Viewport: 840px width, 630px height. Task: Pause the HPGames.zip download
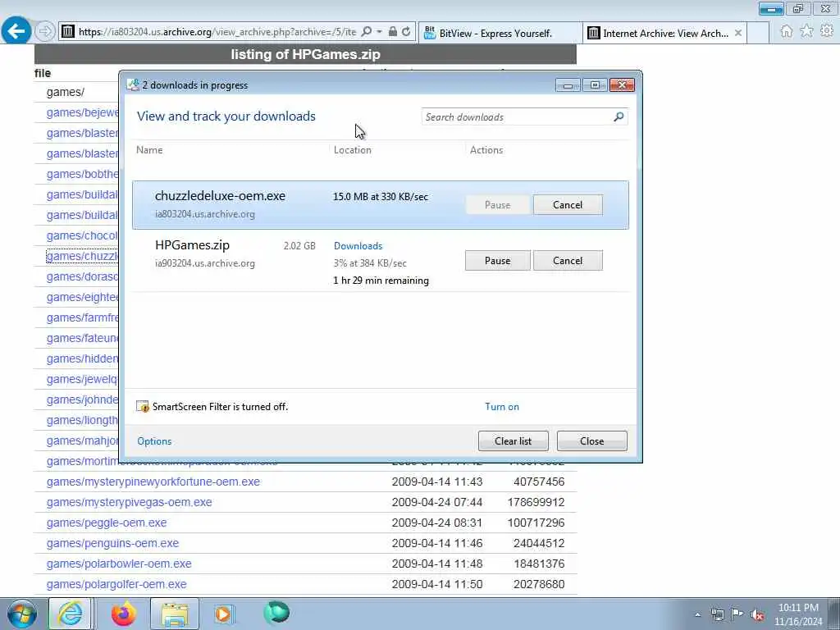pyautogui.click(x=497, y=260)
